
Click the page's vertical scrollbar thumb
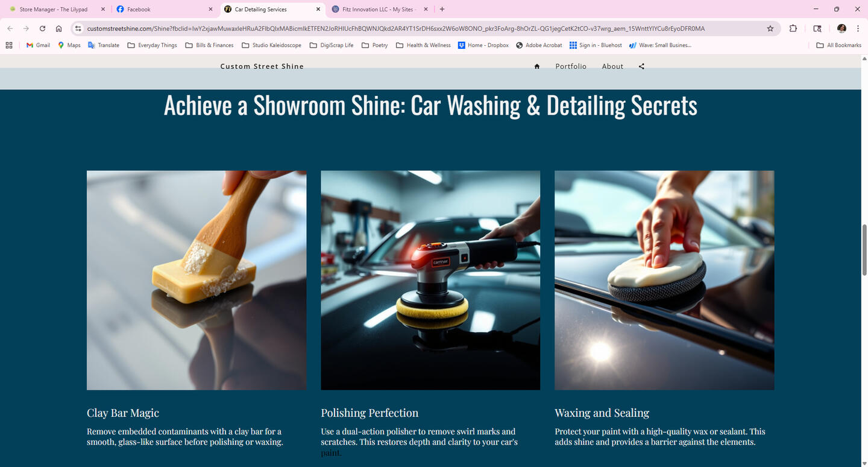pyautogui.click(x=864, y=249)
